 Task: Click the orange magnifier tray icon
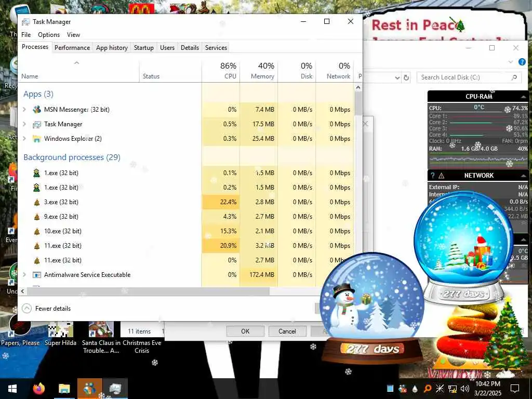click(x=428, y=389)
